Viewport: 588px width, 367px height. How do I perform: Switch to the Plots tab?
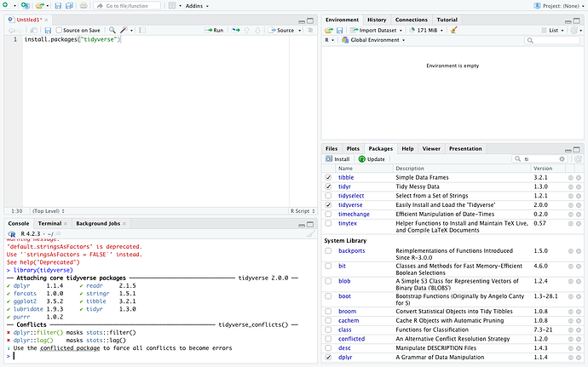pyautogui.click(x=353, y=149)
